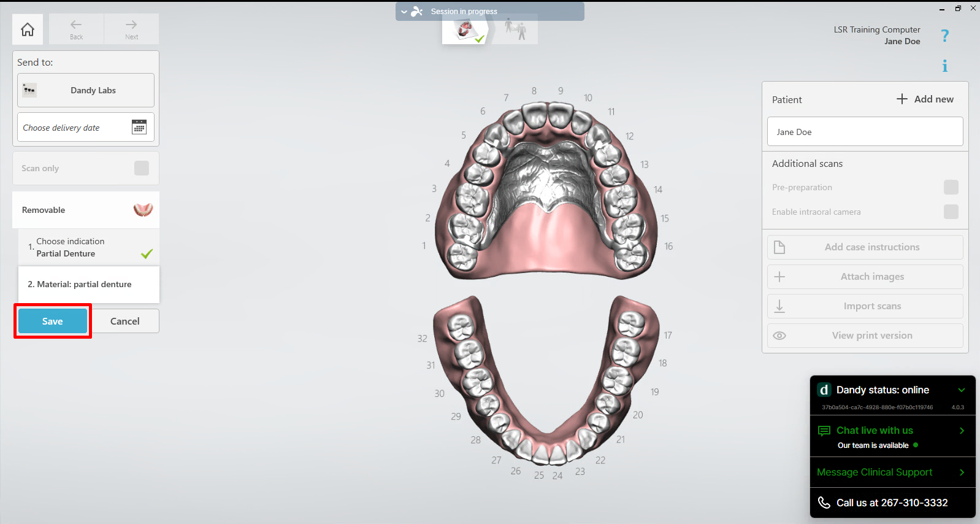980x524 pixels.
Task: Collapse the Dandy status panel chevron
Action: pos(961,390)
